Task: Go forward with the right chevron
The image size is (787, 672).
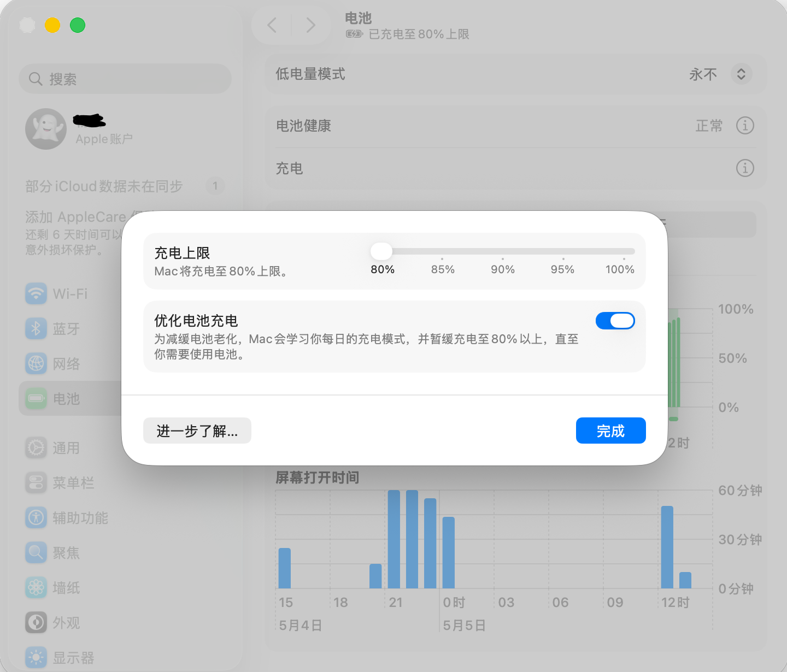Action: (310, 25)
